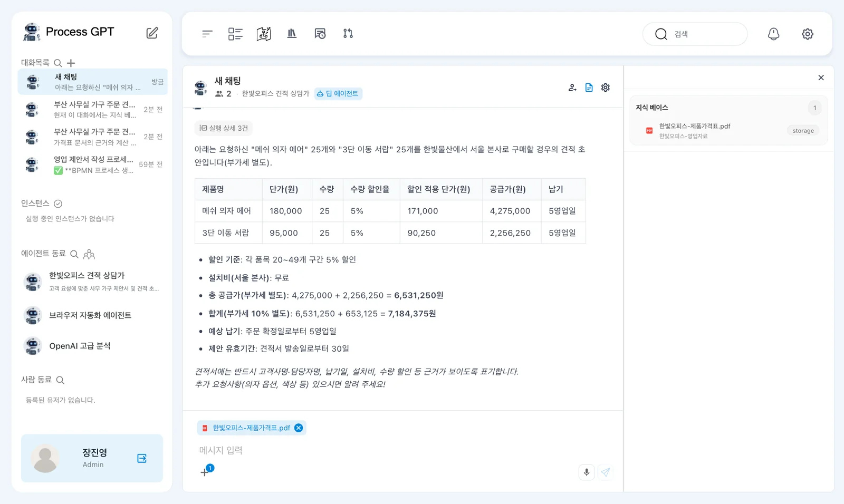This screenshot has width=844, height=504.
Task: Focus the 검색 search field
Action: pos(695,34)
